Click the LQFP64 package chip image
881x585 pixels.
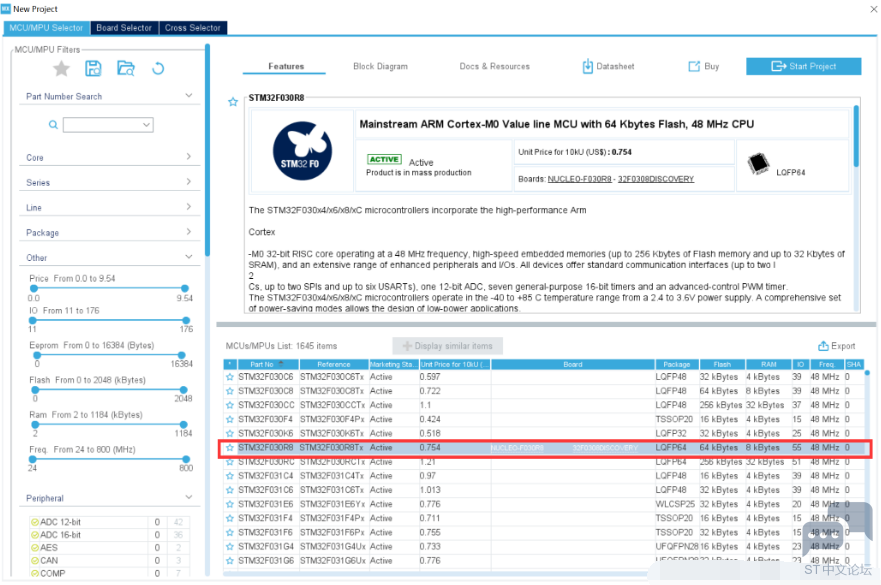[759, 164]
